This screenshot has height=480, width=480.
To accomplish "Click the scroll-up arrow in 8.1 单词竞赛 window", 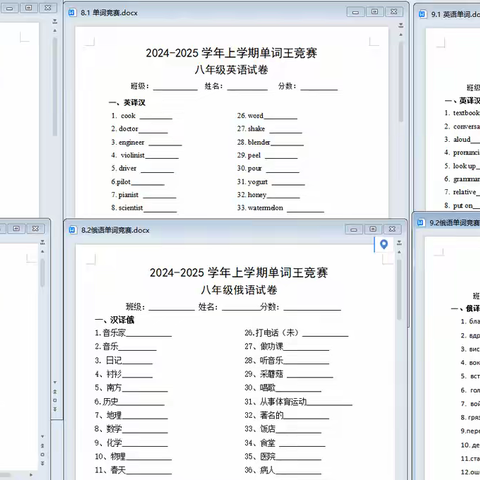I will coord(401,34).
